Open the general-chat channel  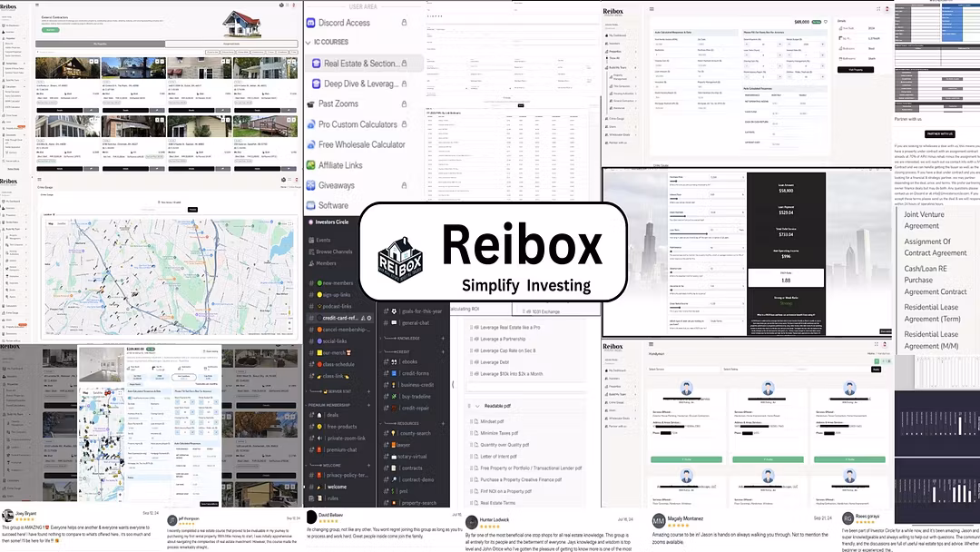click(x=416, y=322)
